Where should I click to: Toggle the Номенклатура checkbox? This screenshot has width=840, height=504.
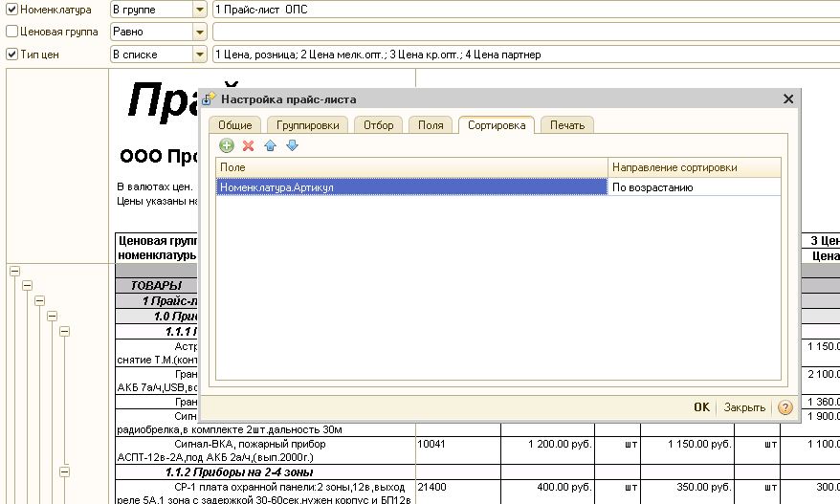11,10
